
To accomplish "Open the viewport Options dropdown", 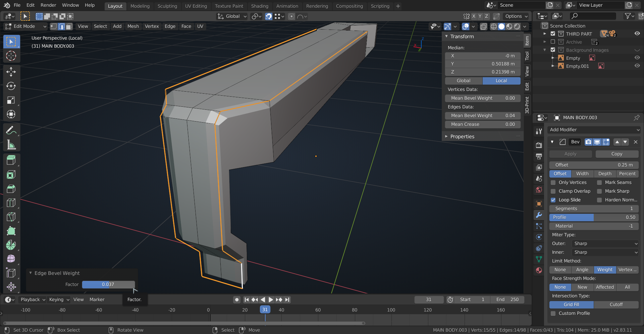I will [516, 16].
